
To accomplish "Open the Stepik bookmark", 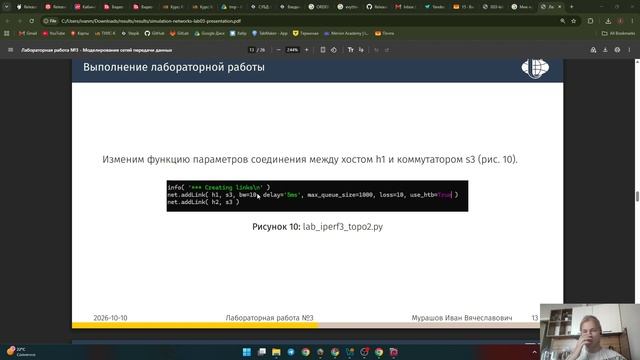I will 130,33.
